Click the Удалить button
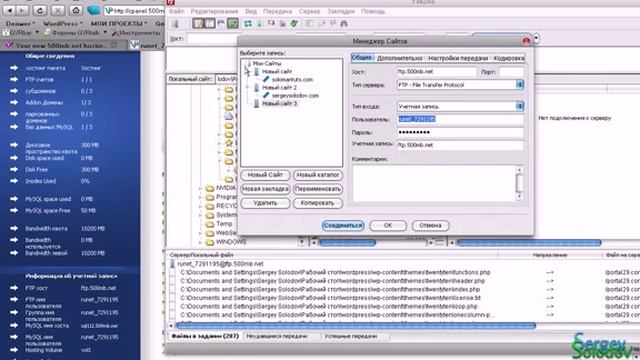 click(x=265, y=203)
